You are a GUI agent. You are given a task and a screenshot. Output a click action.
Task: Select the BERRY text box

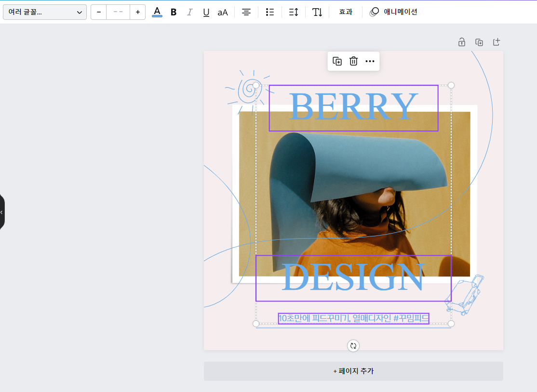click(x=353, y=108)
